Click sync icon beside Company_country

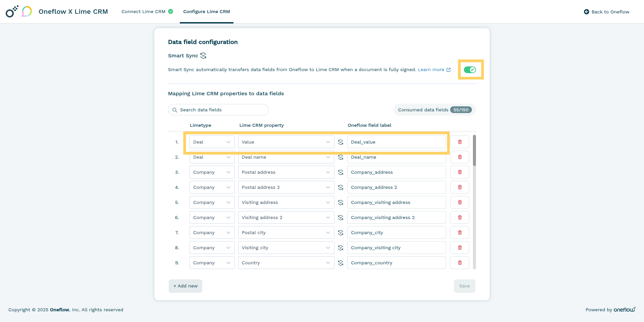tap(340, 263)
